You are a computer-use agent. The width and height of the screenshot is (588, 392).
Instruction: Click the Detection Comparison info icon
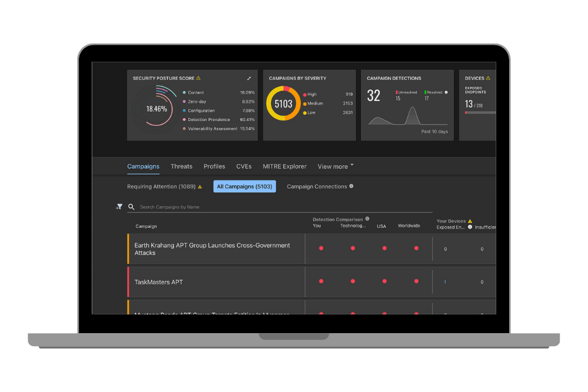(x=367, y=219)
